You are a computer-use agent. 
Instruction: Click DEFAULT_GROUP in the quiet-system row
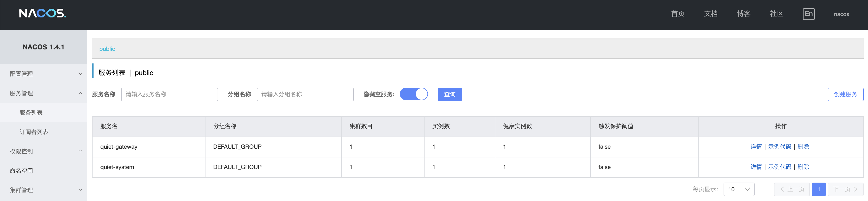tap(237, 167)
